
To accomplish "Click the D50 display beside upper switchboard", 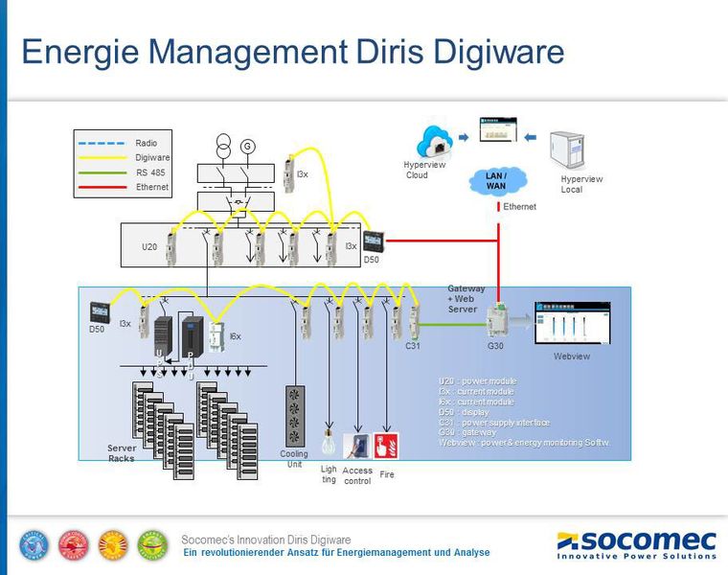I will pyautogui.click(x=372, y=241).
